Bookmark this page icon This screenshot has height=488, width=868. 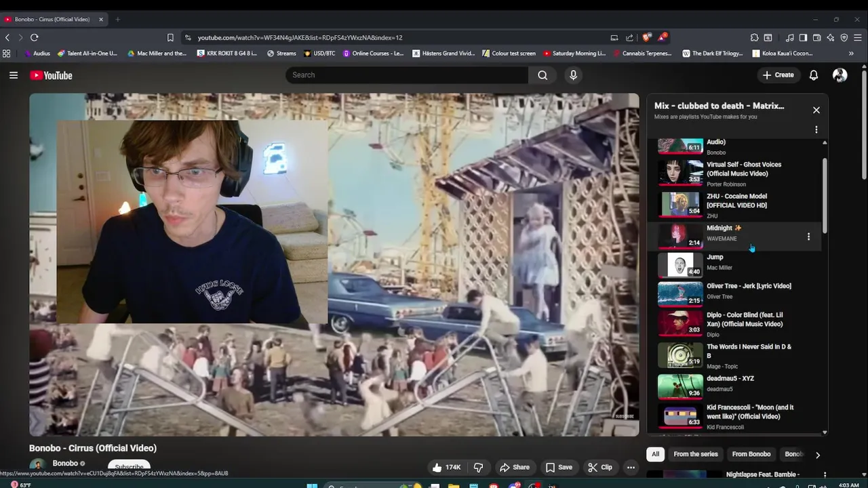coord(170,37)
